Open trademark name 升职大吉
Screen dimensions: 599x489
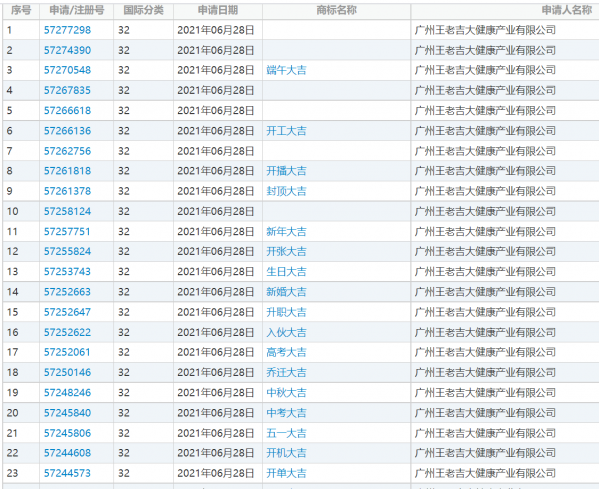tap(286, 313)
